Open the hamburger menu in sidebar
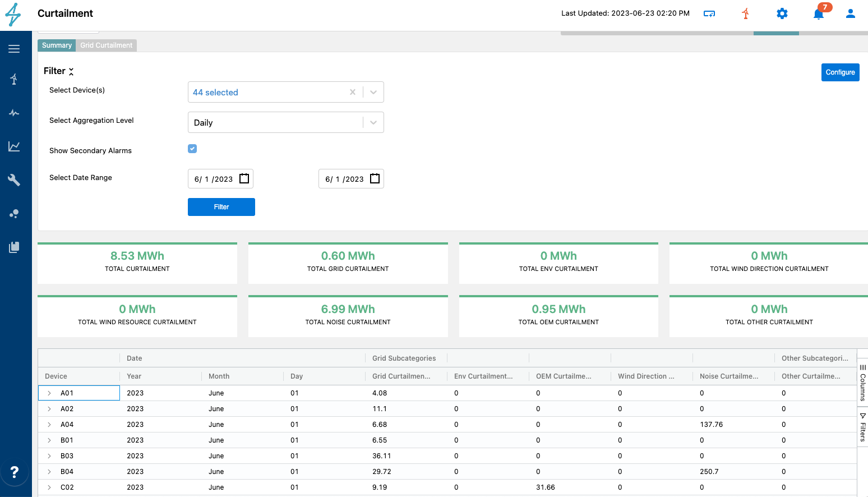868x497 pixels. [x=14, y=49]
